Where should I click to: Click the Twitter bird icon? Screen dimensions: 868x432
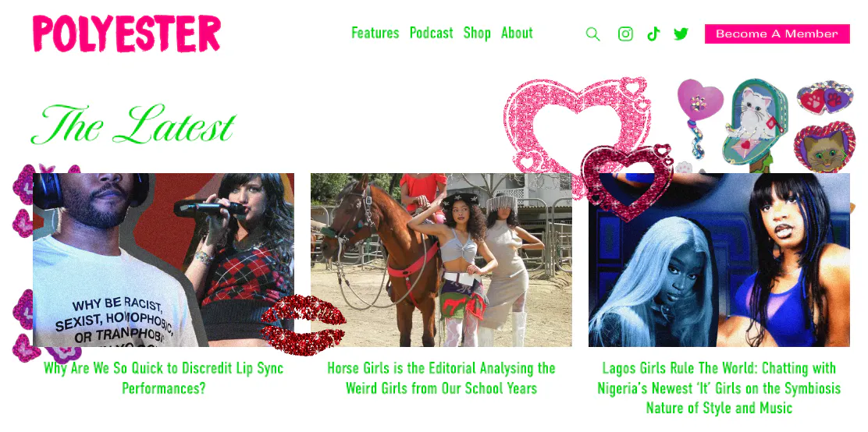click(x=681, y=34)
